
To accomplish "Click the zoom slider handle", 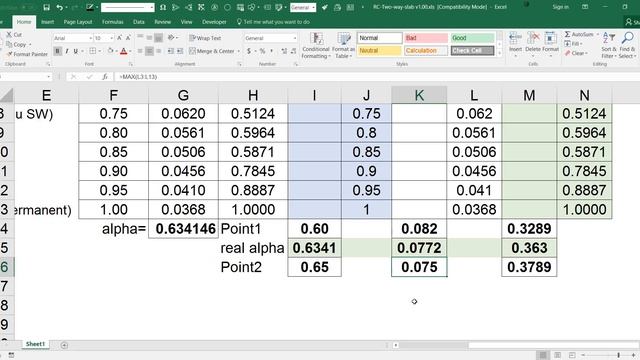I will (618, 355).
